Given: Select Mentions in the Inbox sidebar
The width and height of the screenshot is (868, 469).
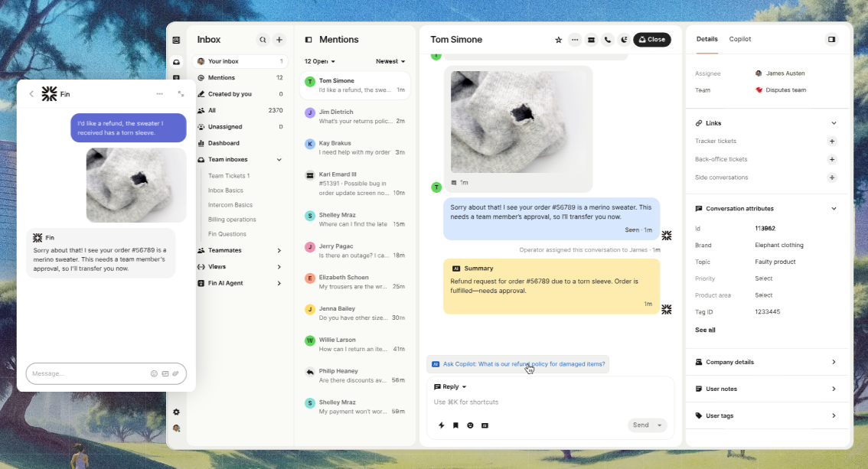Looking at the screenshot, I should (x=221, y=77).
